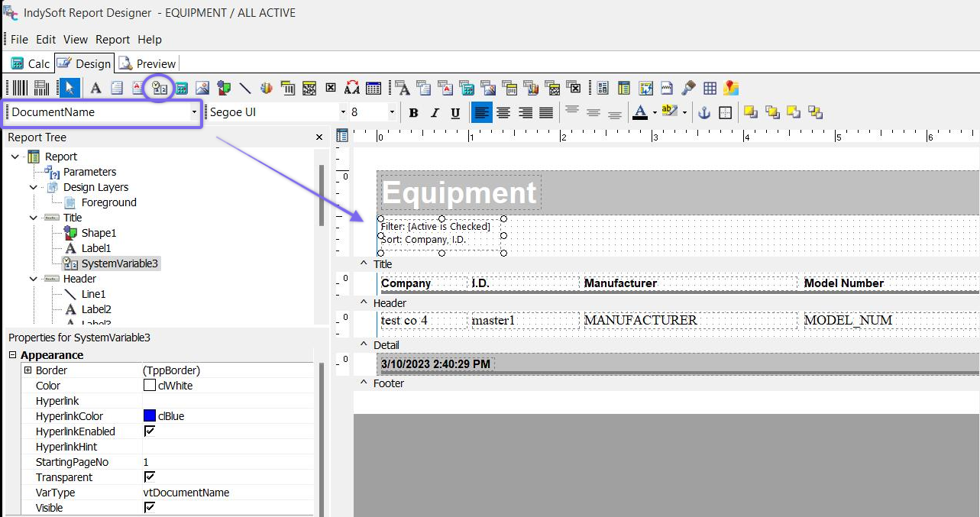
Task: Close the Report Tree panel
Action: click(x=319, y=137)
